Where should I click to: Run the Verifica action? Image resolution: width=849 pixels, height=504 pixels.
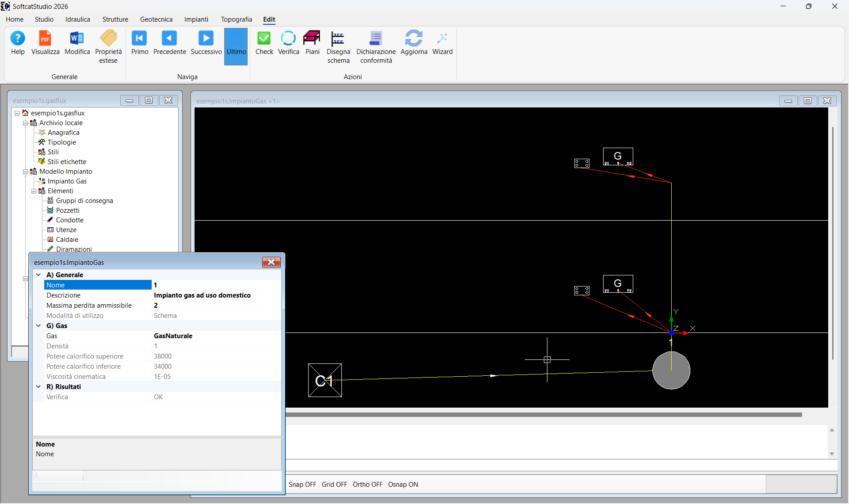click(x=288, y=43)
